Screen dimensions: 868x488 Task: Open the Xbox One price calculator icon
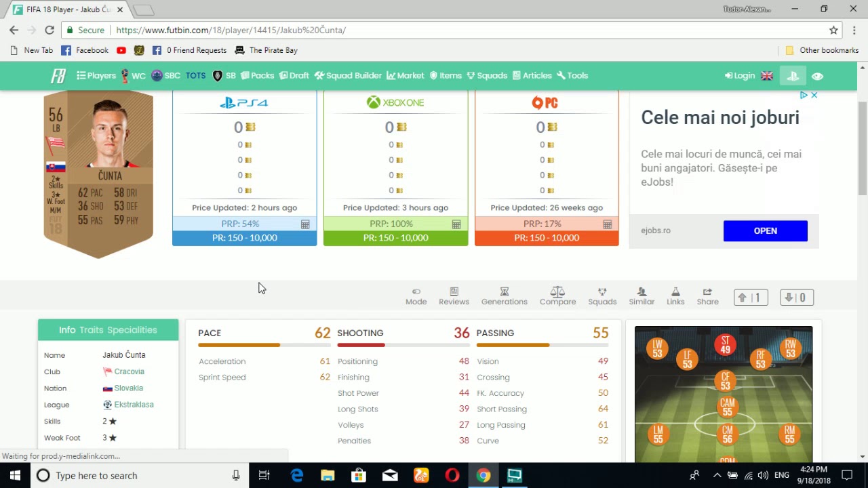pyautogui.click(x=456, y=224)
